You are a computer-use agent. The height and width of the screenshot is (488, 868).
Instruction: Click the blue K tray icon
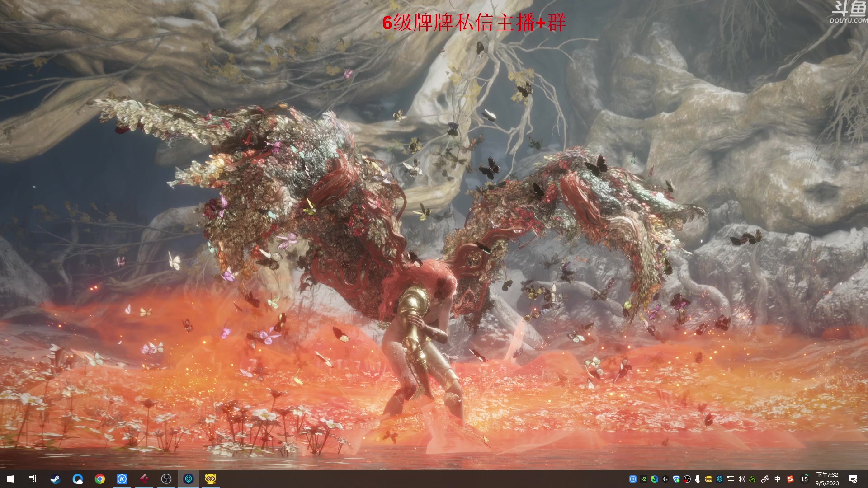click(633, 479)
